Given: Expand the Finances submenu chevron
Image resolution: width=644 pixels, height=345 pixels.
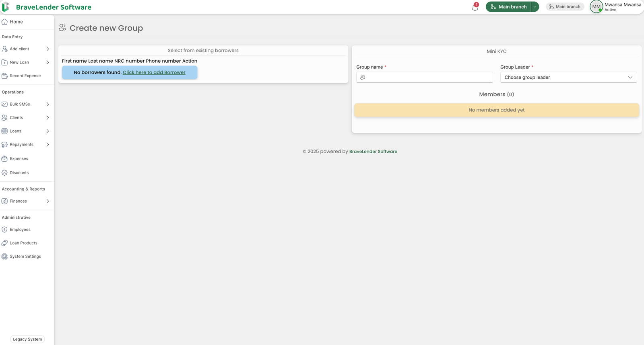Looking at the screenshot, I should point(47,201).
